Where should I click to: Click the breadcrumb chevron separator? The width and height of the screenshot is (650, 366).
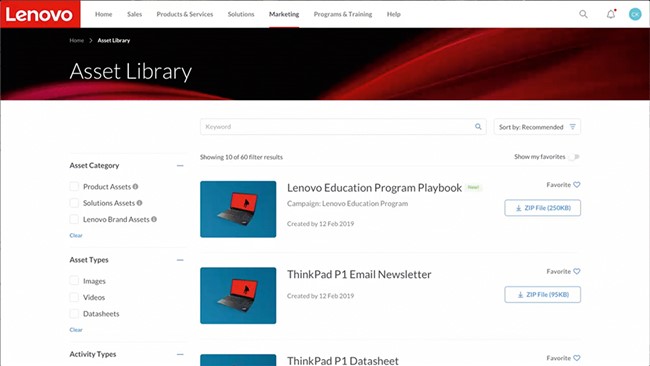[90, 40]
